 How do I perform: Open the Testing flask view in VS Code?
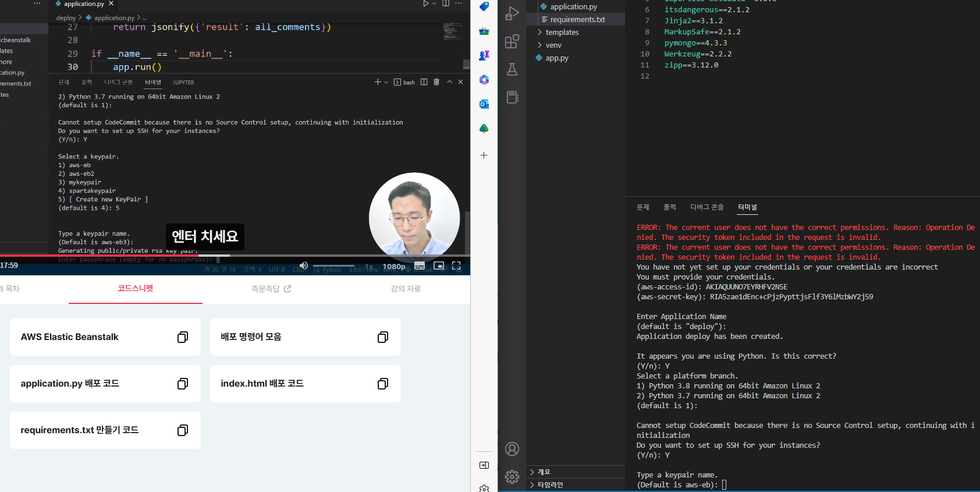click(512, 69)
